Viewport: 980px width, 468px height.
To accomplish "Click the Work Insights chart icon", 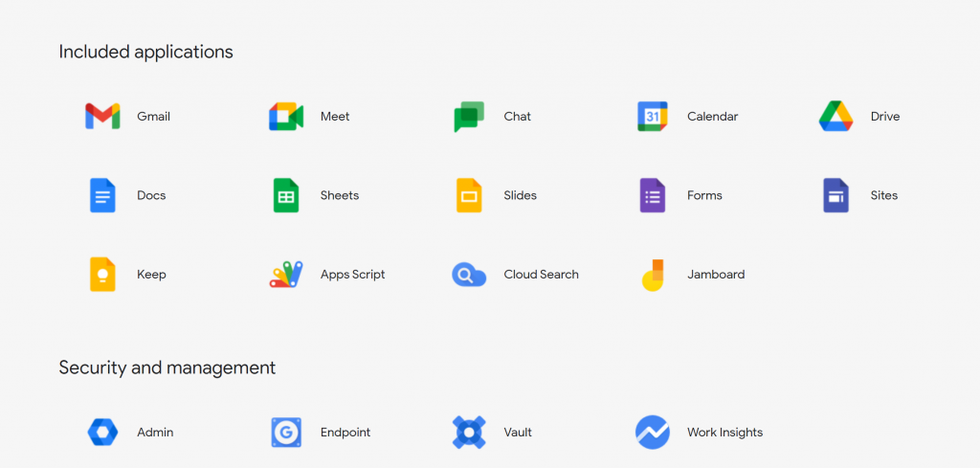I will [653, 433].
